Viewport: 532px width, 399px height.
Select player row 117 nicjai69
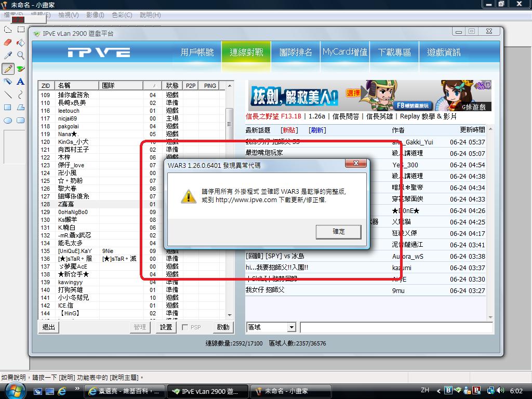point(131,118)
